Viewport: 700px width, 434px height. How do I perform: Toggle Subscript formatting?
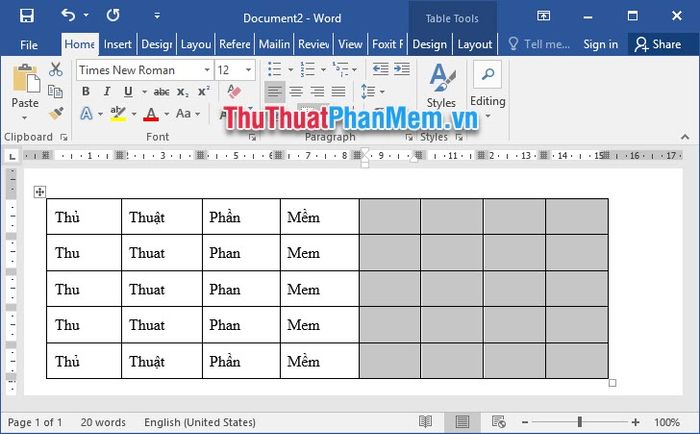click(x=183, y=92)
